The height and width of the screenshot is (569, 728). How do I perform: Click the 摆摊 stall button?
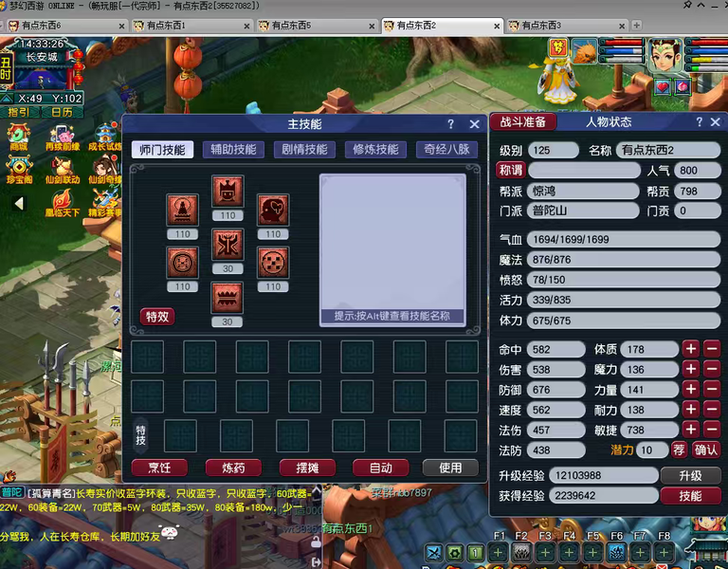pos(307,468)
